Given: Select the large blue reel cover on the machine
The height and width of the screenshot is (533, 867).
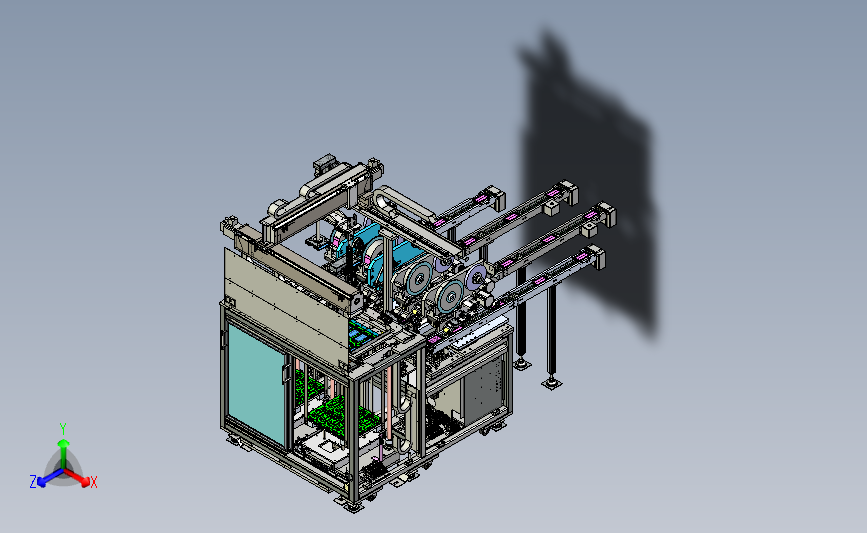Looking at the screenshot, I should click(406, 258).
